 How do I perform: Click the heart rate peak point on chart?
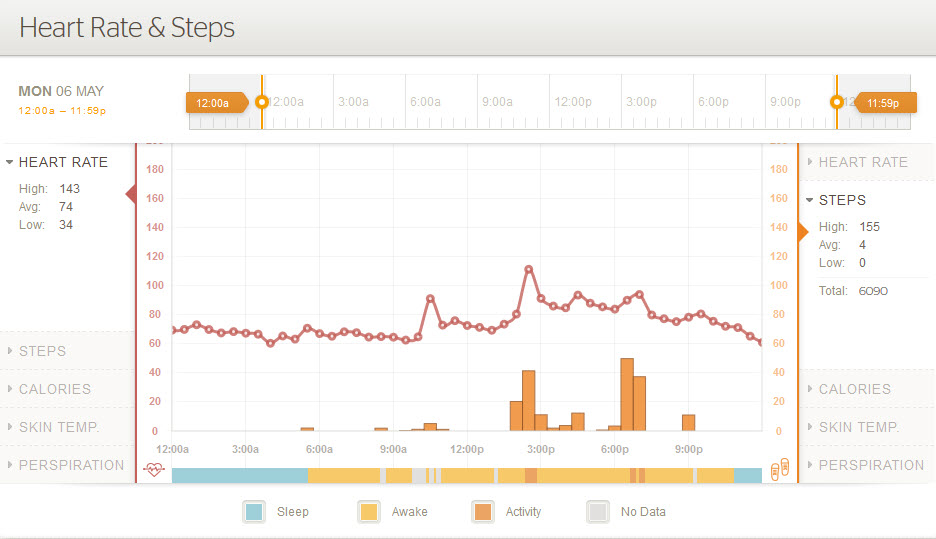point(529,269)
